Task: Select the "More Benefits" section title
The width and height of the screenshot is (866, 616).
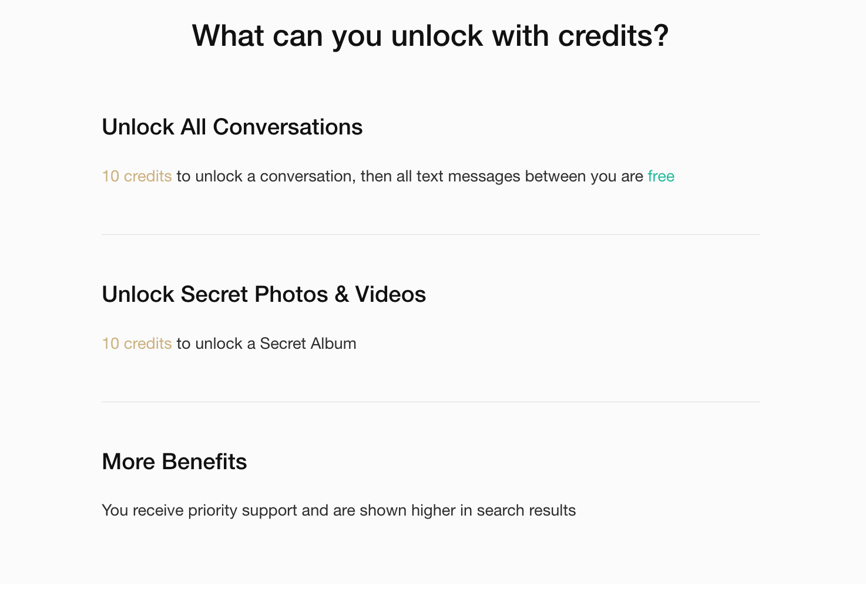Action: point(174,462)
